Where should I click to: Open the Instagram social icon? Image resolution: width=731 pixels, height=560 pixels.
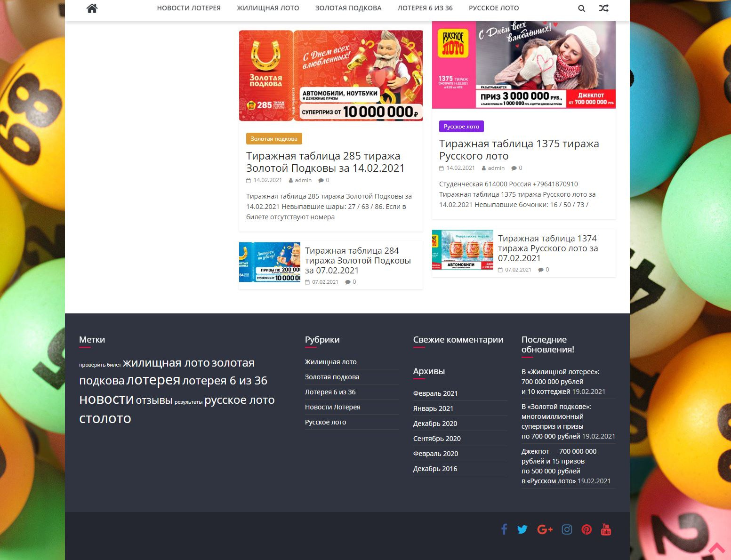pos(567,529)
